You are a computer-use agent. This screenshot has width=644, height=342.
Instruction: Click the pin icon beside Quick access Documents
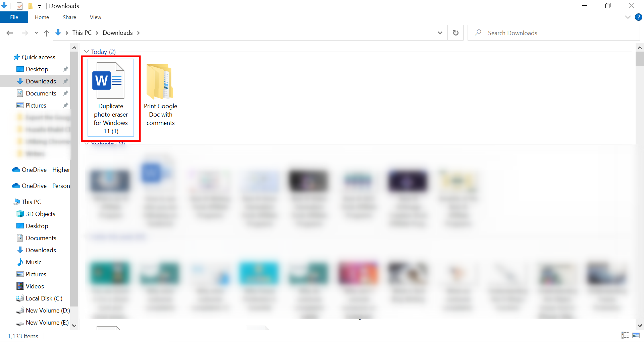(65, 93)
